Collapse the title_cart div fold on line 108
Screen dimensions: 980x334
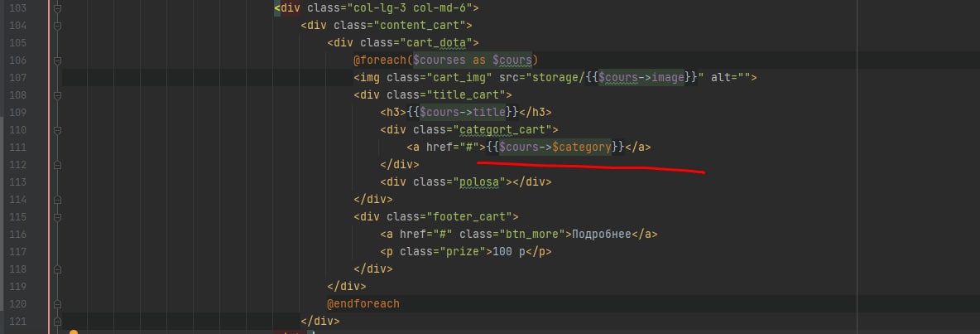pyautogui.click(x=57, y=95)
